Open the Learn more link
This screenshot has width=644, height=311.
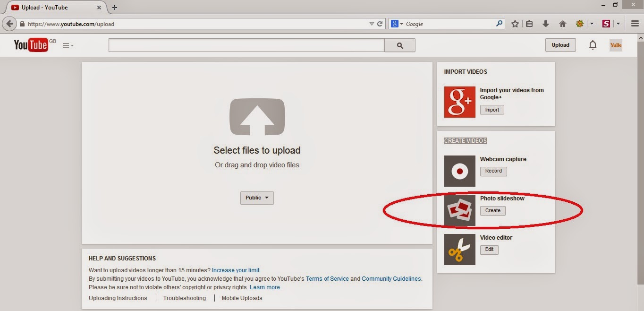pos(265,287)
